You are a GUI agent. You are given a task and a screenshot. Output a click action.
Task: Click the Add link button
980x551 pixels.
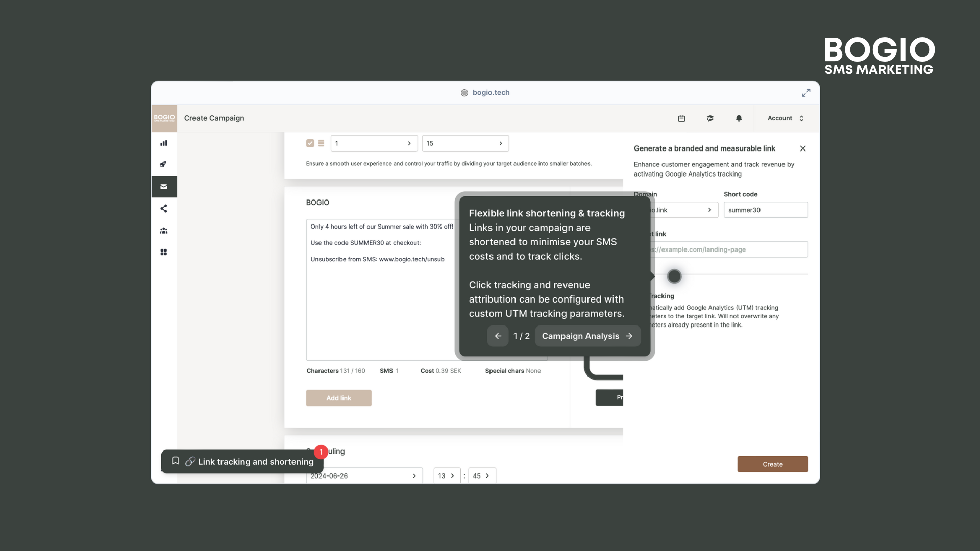(x=338, y=398)
